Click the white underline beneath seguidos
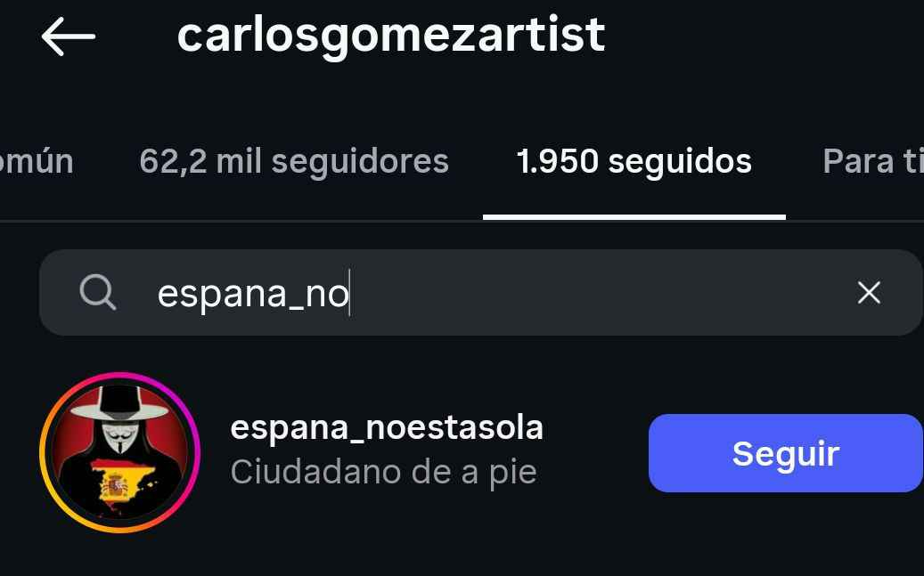This screenshot has height=576, width=924. tap(634, 216)
